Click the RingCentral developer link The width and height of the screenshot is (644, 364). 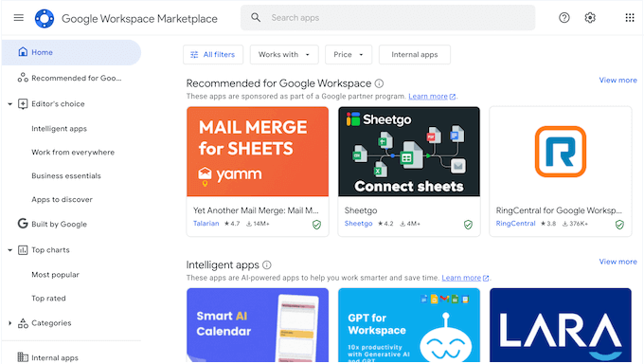515,224
